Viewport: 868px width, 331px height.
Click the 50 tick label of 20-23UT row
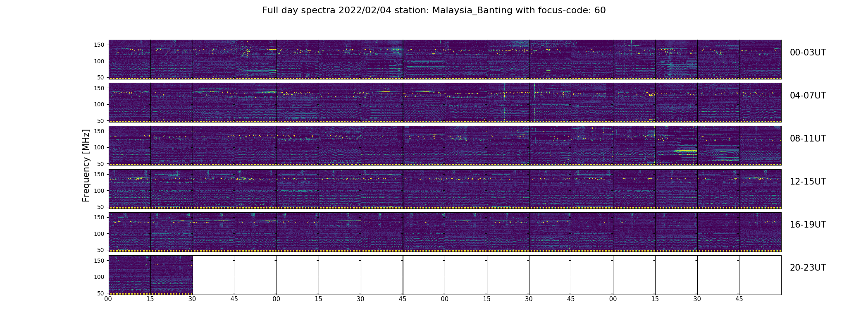tap(101, 293)
